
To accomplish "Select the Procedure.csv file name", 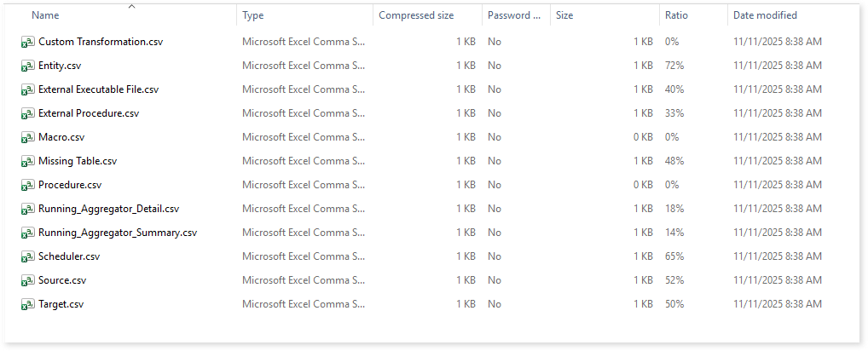I will pos(70,185).
